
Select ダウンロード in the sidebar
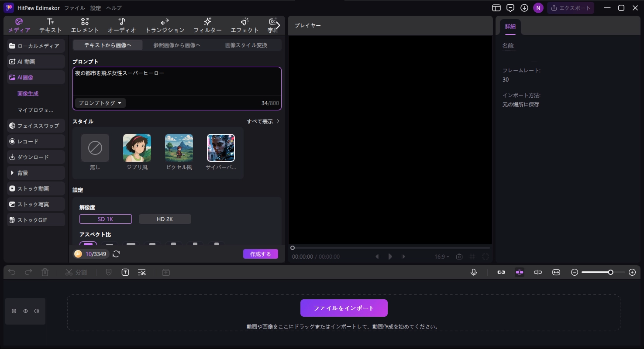[x=36, y=157]
